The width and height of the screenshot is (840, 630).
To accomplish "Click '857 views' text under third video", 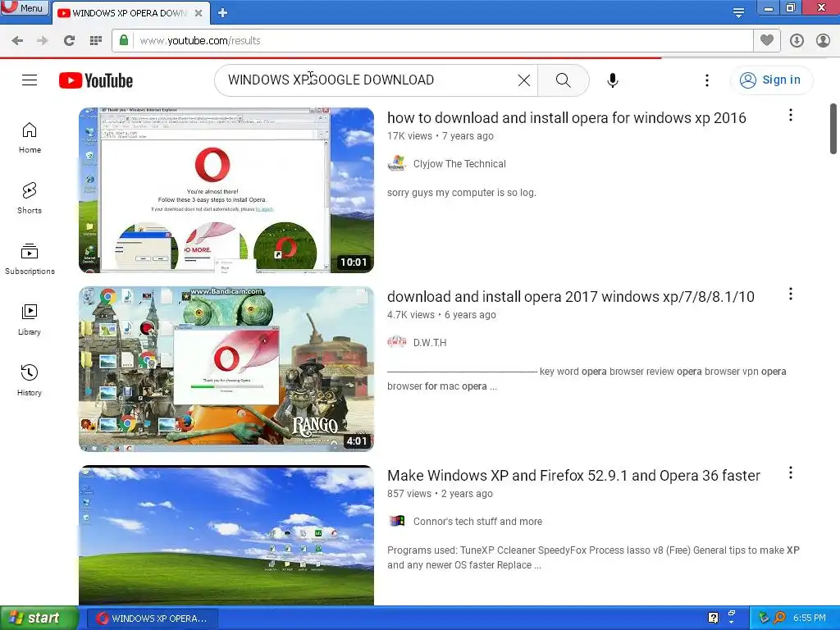I will pos(409,494).
